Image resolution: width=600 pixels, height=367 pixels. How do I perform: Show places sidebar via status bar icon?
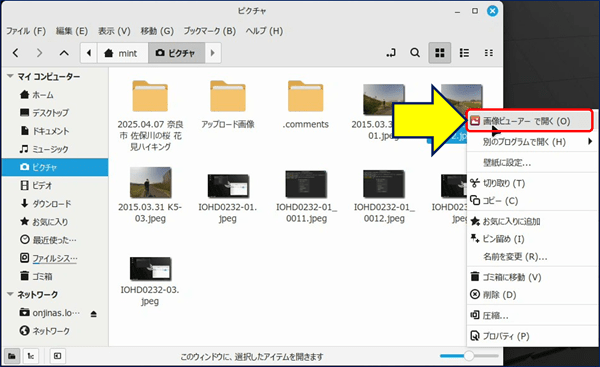12,356
